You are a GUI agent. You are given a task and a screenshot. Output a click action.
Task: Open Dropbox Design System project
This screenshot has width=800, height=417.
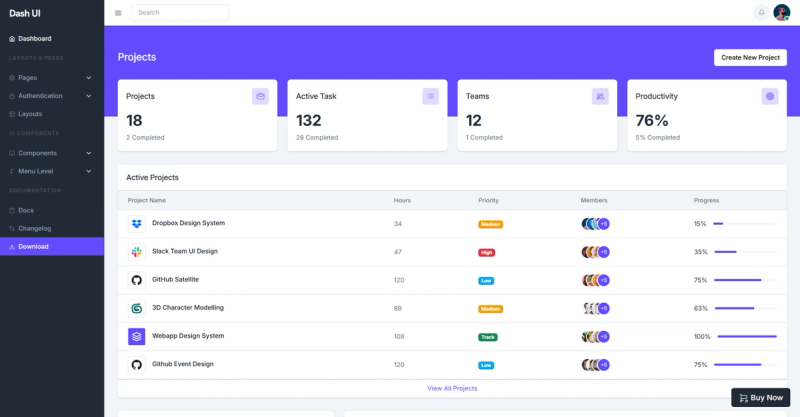188,223
